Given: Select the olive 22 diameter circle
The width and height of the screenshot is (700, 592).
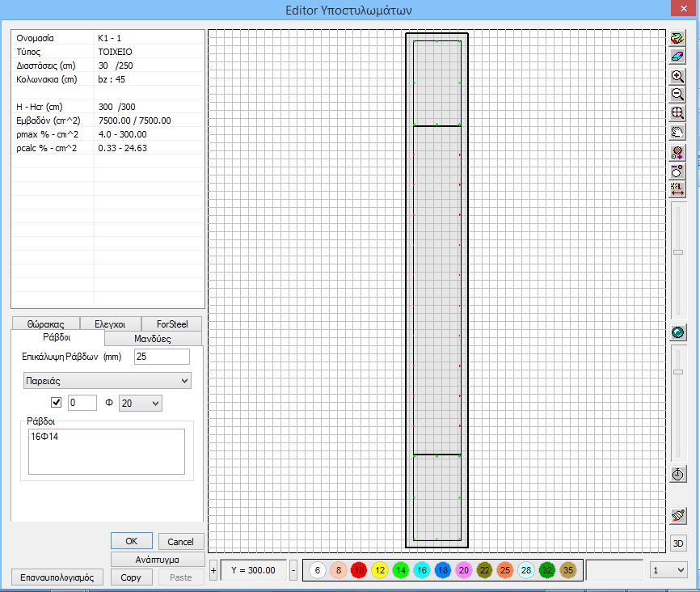Looking at the screenshot, I should 484,570.
